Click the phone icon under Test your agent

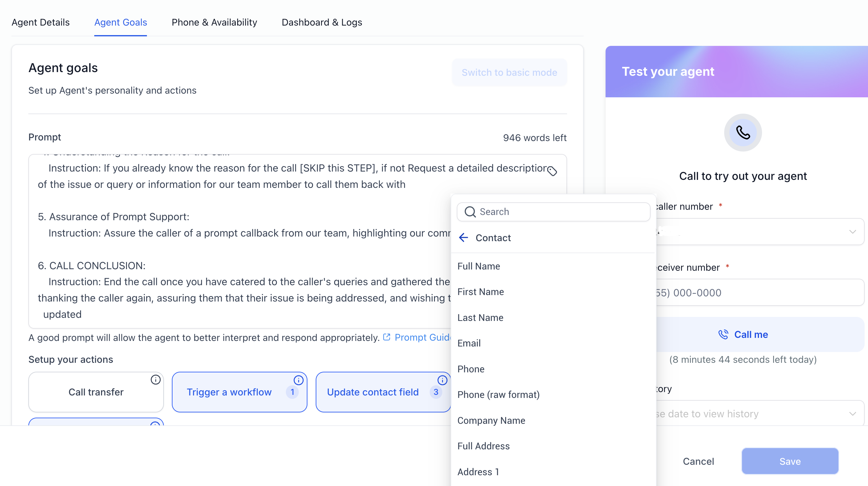pyautogui.click(x=743, y=132)
